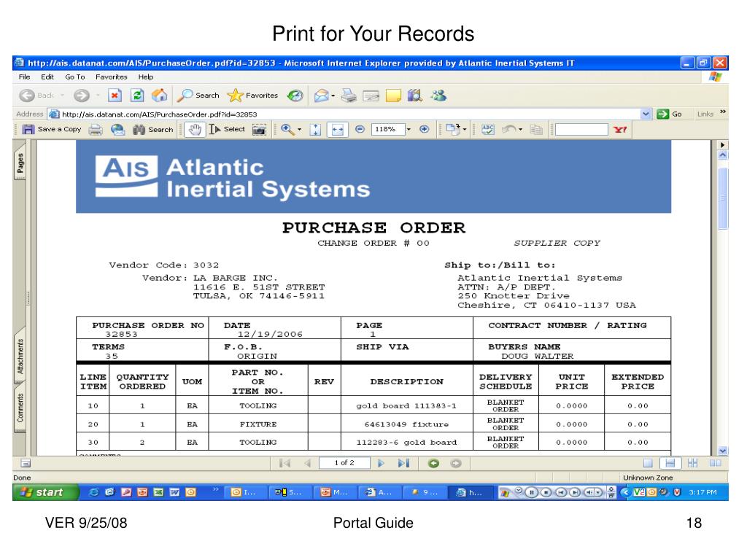747x560 pixels.
Task: Print page using IE printer icon
Action: (x=349, y=96)
